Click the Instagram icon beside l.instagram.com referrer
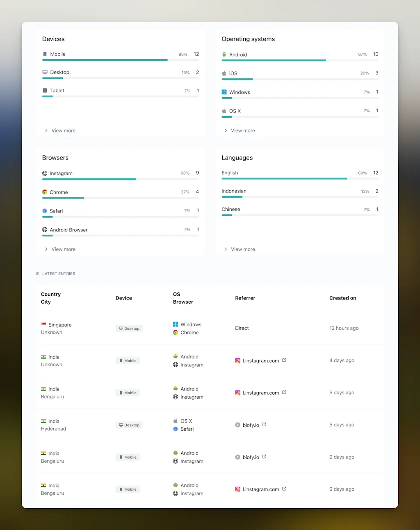 tap(237, 361)
